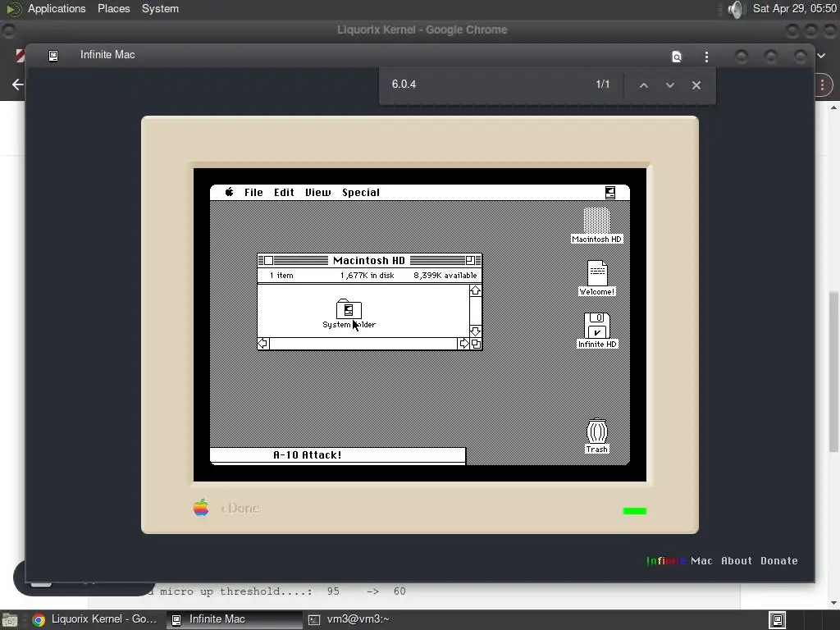Click the show desktop icon in bottom panel
The image size is (840, 630).
(x=10, y=620)
